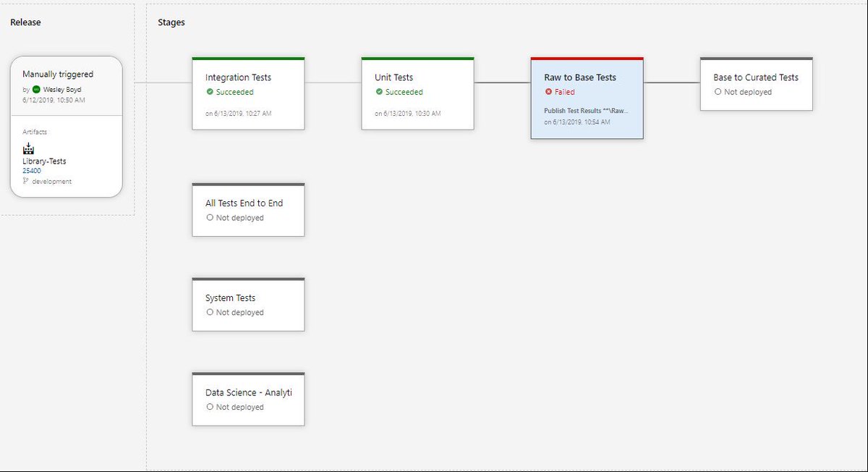Open the All Tests End to End stage

point(248,209)
